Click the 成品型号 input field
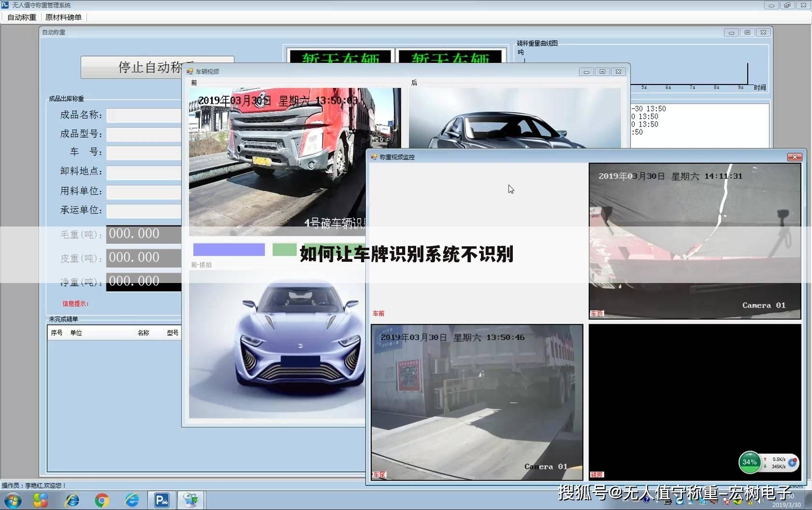This screenshot has height=510, width=812. click(144, 134)
